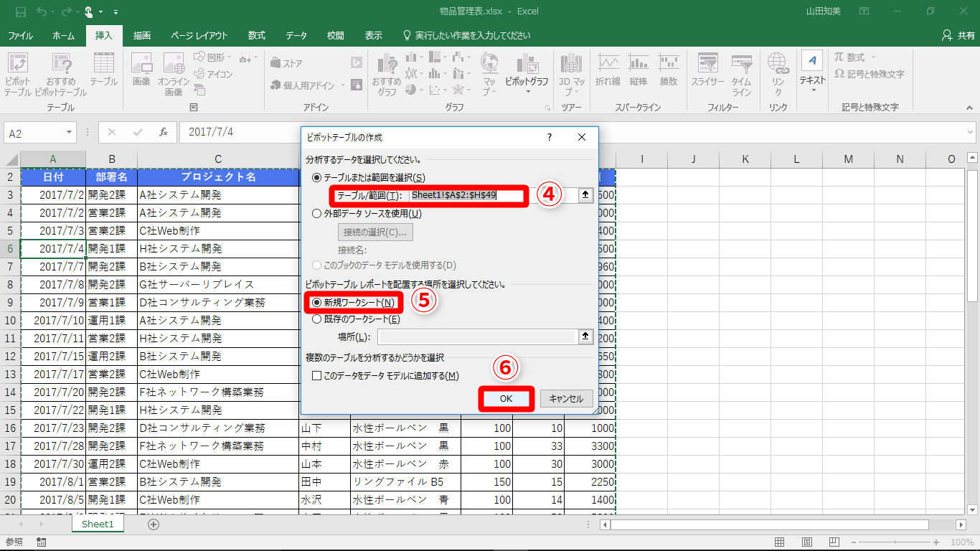This screenshot has height=551, width=980.
Task: Expand the ピボットグラフ dropdown
Action: pos(527,91)
